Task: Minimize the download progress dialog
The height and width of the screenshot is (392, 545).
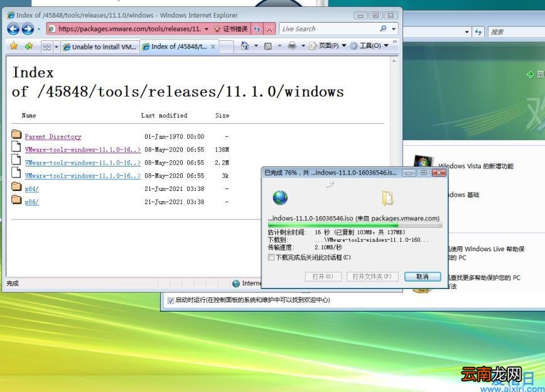Action: [409, 173]
